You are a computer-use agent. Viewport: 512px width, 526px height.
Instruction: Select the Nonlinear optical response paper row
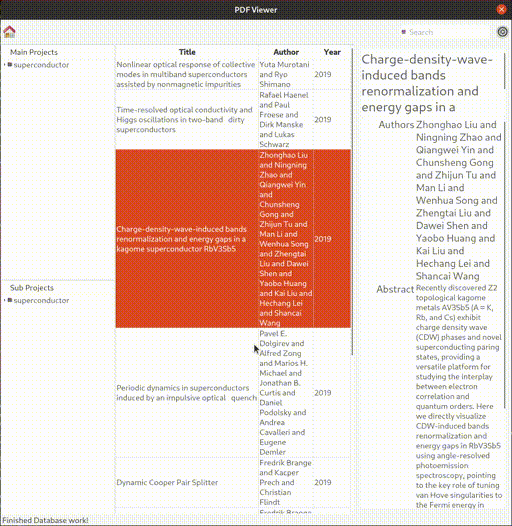coord(233,74)
